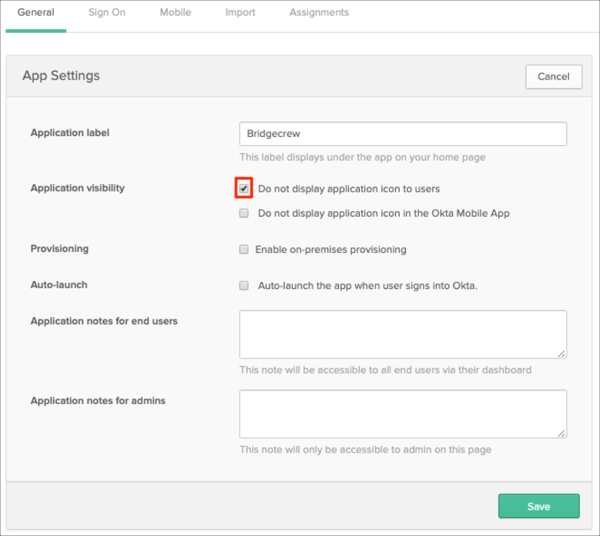Enable on-premises provisioning checkbox
The image size is (600, 536).
(244, 249)
